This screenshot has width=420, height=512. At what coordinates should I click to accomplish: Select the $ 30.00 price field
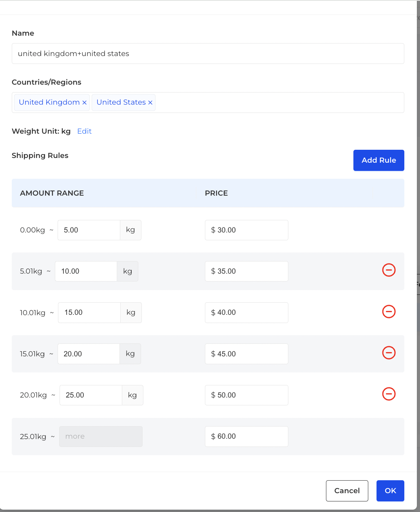point(246,230)
